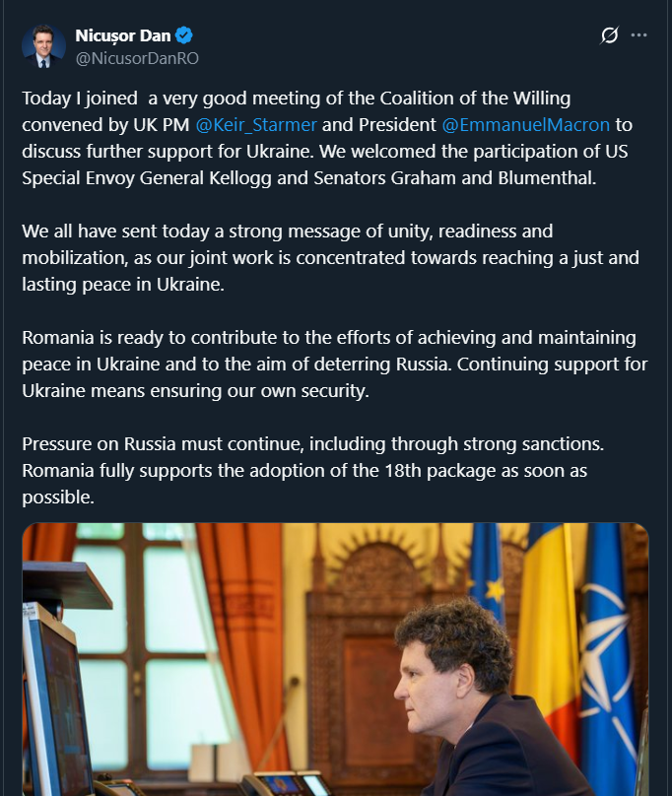Click the paragraph about unity, readiness and mobilization

click(x=325, y=257)
